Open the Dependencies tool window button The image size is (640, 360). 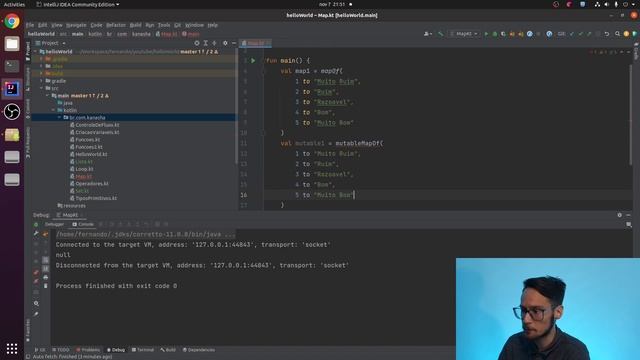(199, 350)
